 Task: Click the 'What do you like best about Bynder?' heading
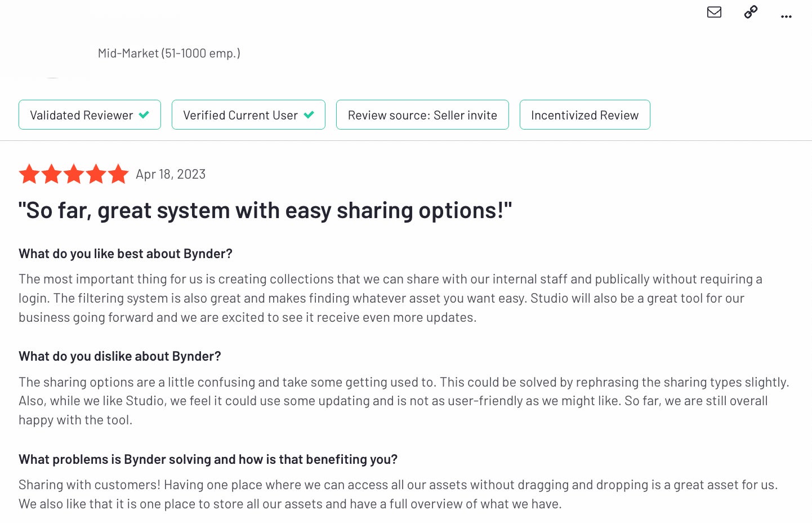click(x=126, y=254)
